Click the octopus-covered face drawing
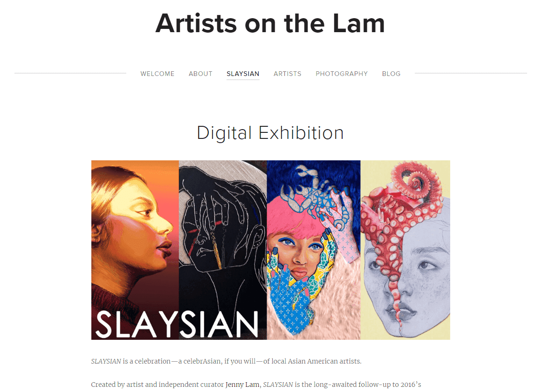The width and height of the screenshot is (542, 392). [405, 250]
